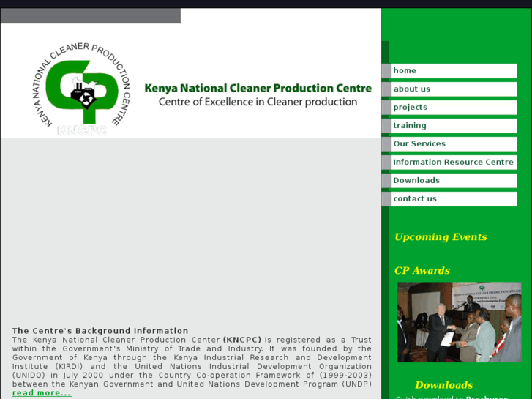
Task: Click the Downloads navigation menu item
Action: (x=449, y=181)
